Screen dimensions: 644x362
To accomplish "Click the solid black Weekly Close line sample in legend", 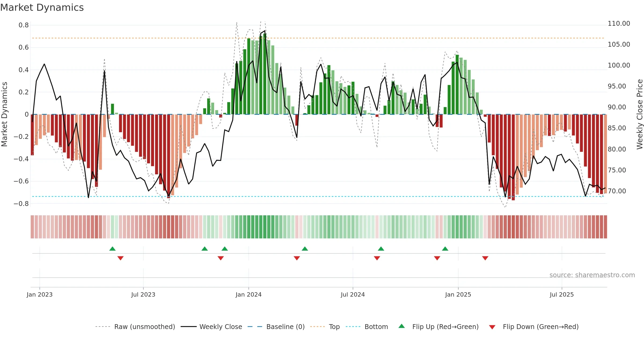I will (188, 327).
